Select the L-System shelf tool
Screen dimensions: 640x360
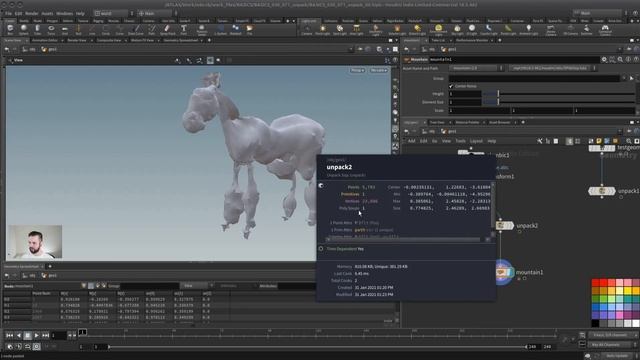220,29
